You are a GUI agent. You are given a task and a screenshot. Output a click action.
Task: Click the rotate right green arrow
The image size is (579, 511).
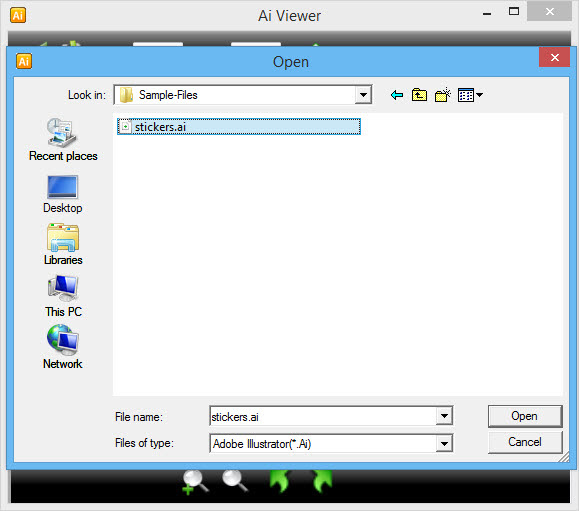pyautogui.click(x=322, y=481)
